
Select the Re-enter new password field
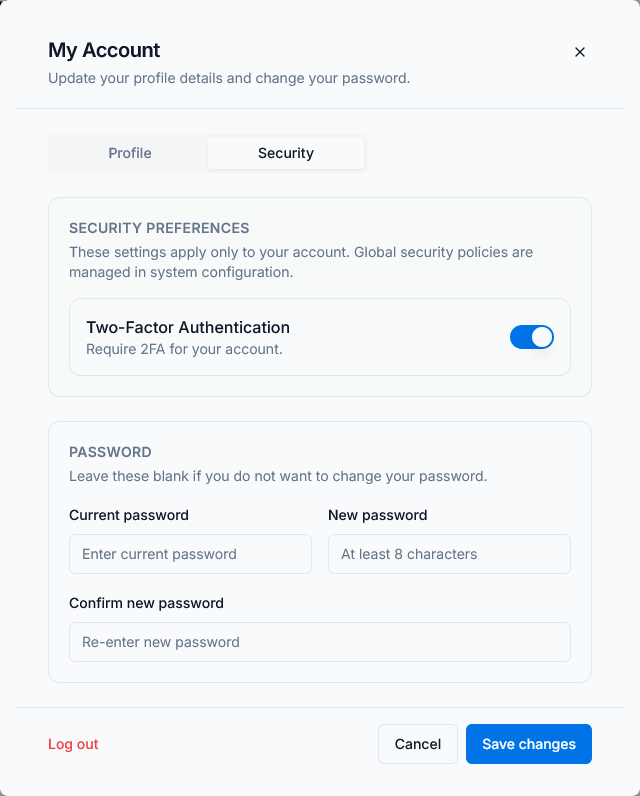[320, 642]
